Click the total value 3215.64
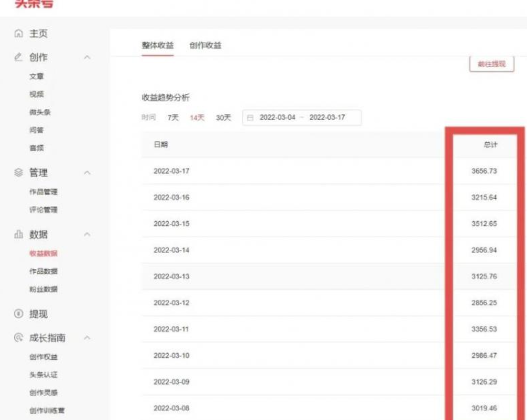Viewport: 527px width, 420px height. [484, 197]
